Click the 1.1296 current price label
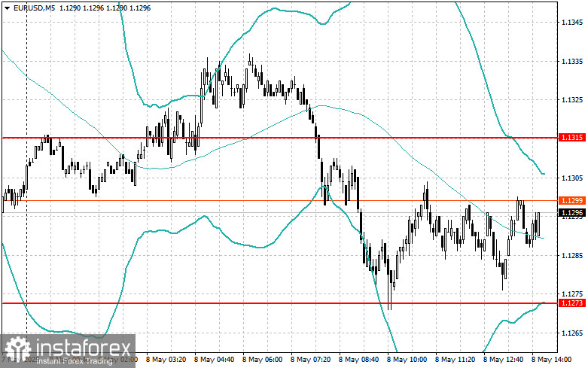The image size is (588, 368). 572,213
